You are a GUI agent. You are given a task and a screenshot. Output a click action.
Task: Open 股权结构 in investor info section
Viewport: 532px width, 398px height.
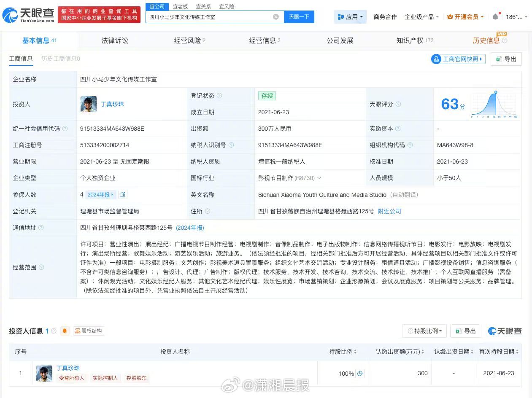point(89,331)
